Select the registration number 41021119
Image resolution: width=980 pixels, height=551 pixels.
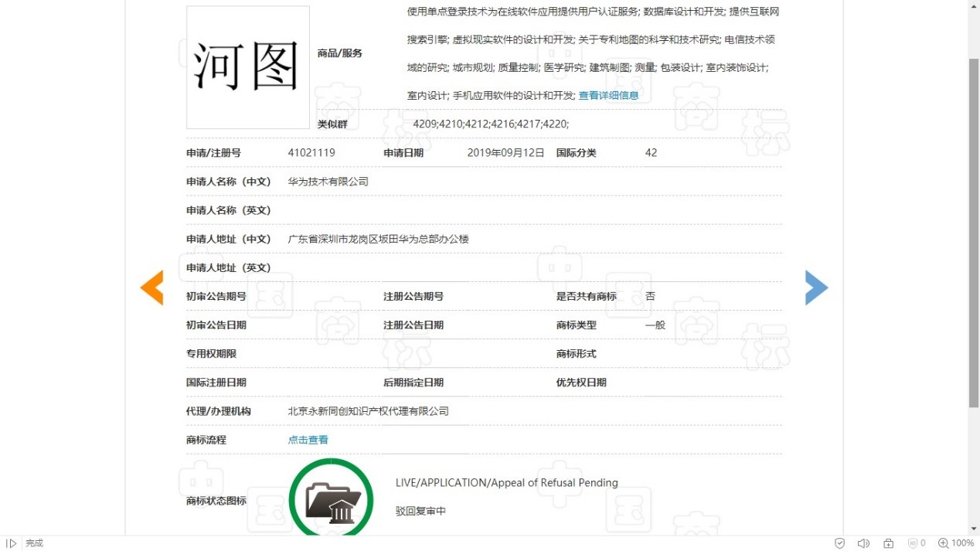[311, 153]
